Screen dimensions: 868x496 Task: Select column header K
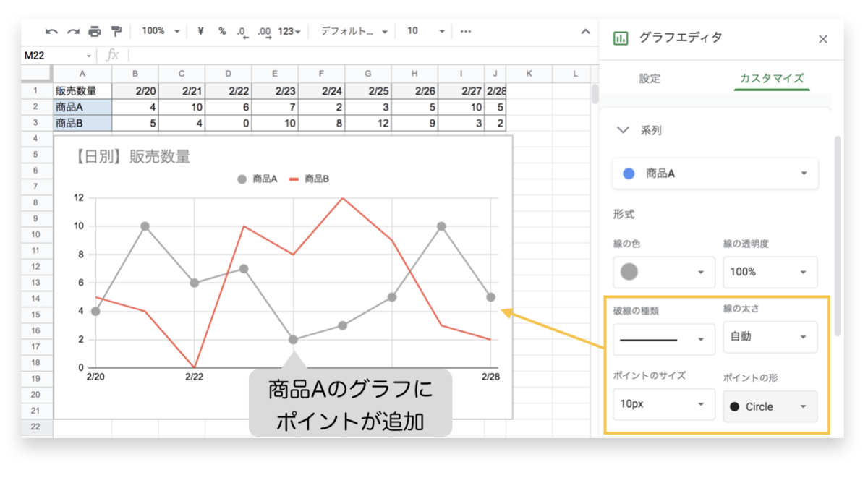pyautogui.click(x=529, y=74)
